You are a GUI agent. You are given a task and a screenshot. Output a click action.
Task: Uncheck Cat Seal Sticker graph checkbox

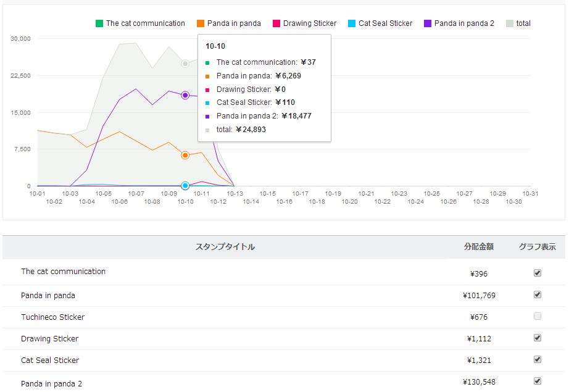(538, 359)
